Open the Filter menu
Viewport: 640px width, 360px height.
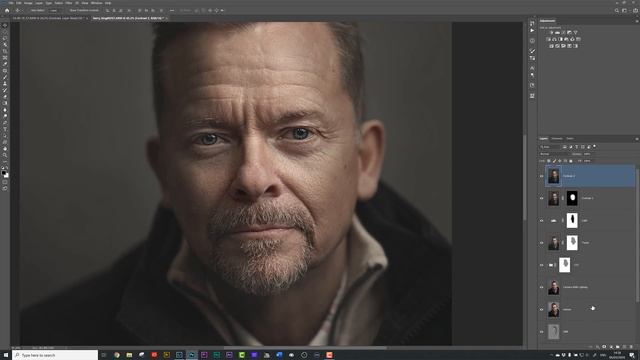click(x=69, y=3)
